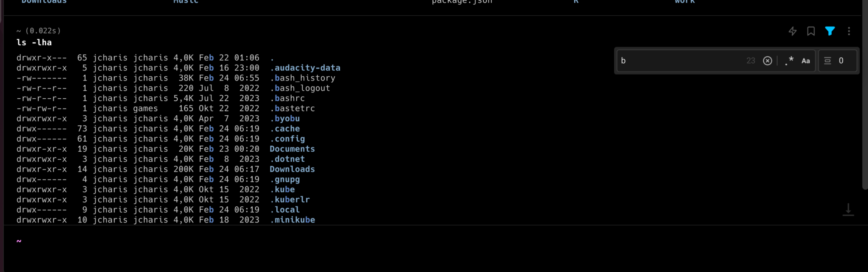The height and width of the screenshot is (272, 868).
Task: Select the .config directory entry
Action: tap(287, 139)
